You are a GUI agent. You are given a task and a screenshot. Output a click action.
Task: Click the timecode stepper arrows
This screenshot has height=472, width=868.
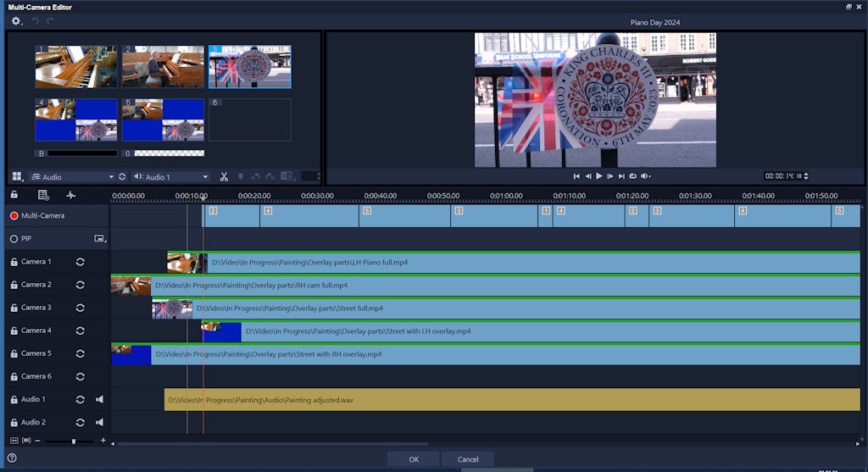click(x=806, y=176)
